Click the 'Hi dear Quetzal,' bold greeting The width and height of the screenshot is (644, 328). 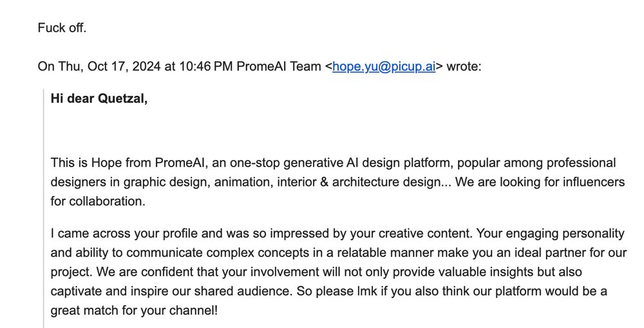(99, 98)
